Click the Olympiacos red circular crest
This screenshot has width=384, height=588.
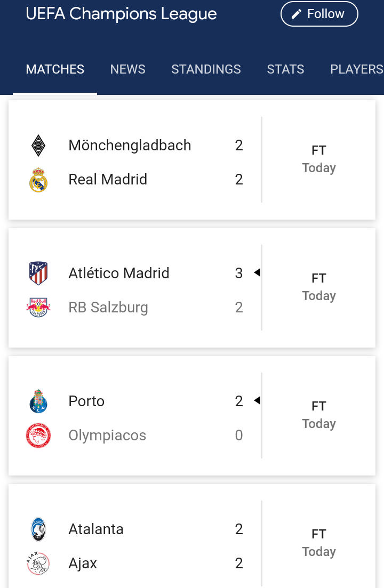[38, 436]
